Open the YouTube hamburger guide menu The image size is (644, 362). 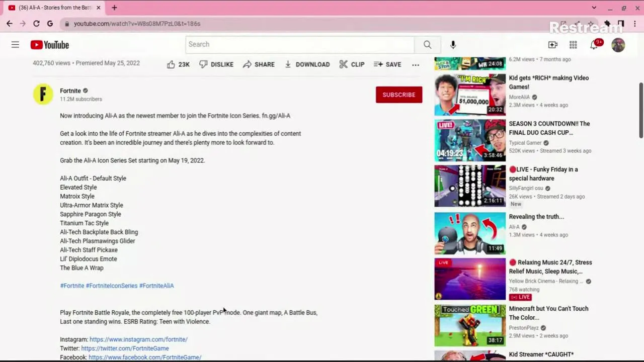pyautogui.click(x=15, y=45)
